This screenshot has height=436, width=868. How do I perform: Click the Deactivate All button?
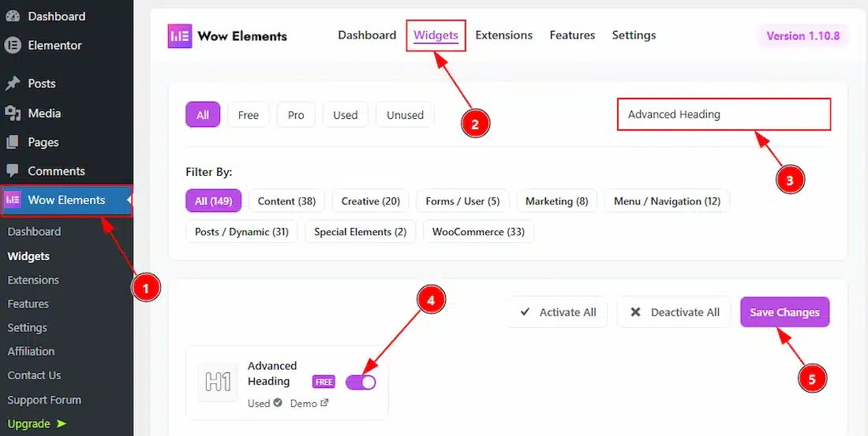675,312
